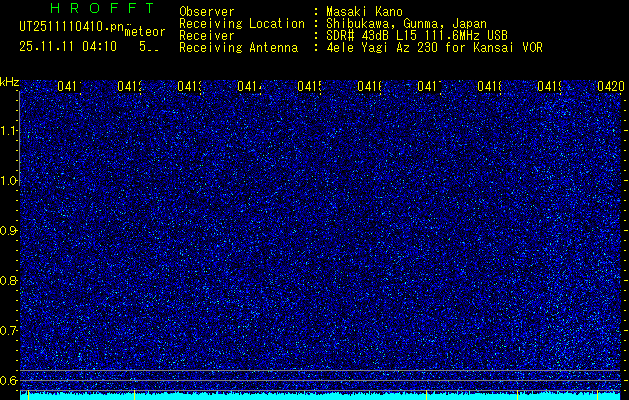Click the HROFFT title text

click(x=102, y=8)
